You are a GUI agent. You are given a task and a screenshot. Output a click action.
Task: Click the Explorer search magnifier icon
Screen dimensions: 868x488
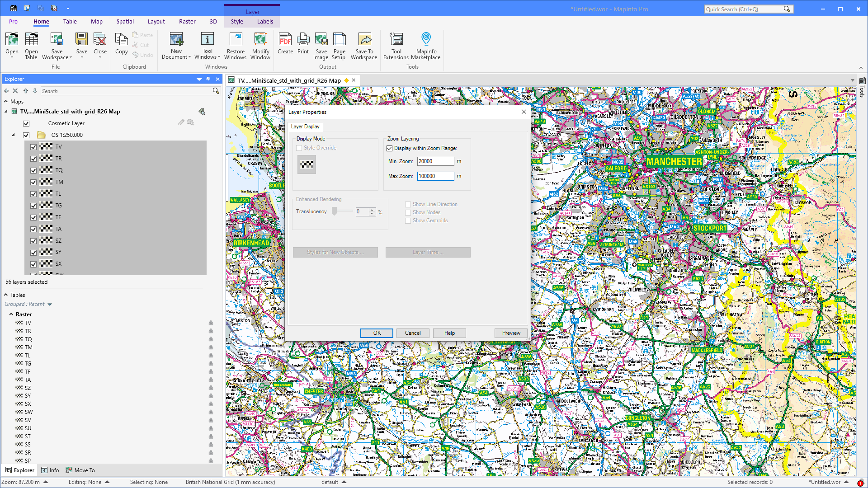(x=216, y=91)
